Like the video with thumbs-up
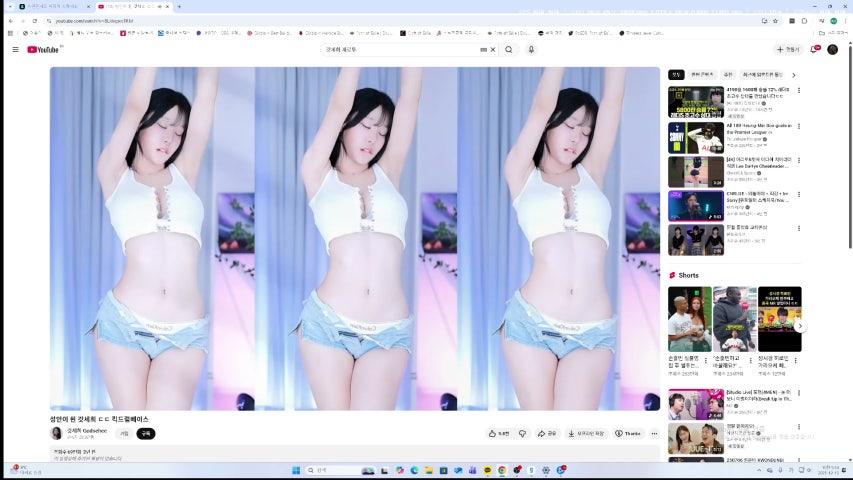This screenshot has height=480, width=853. [499, 434]
